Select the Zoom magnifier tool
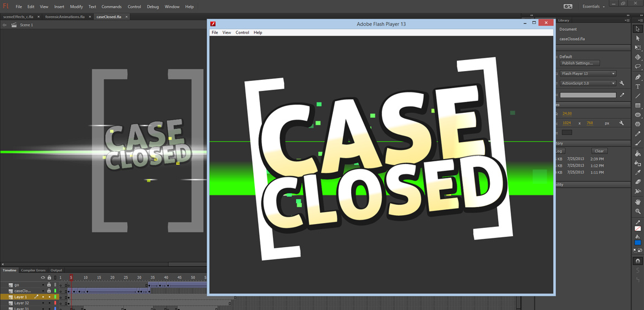 [x=637, y=211]
